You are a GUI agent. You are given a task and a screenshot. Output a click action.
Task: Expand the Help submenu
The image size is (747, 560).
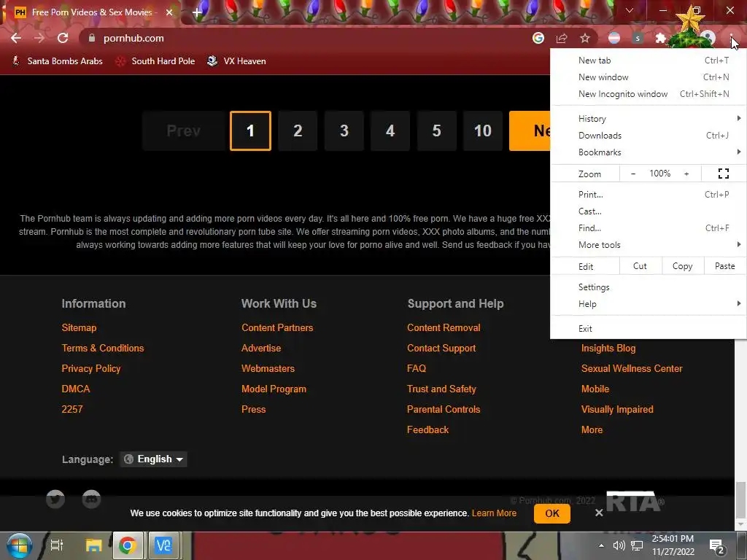click(x=648, y=304)
